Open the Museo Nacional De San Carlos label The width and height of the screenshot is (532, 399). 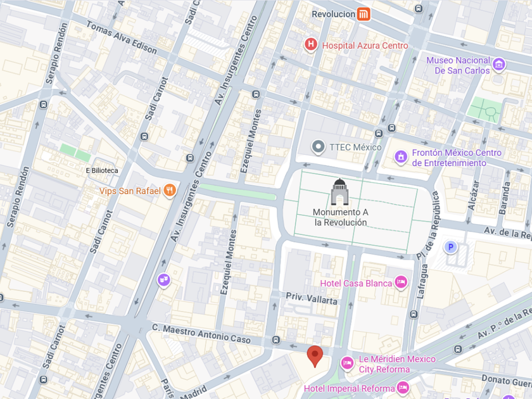[x=458, y=65]
